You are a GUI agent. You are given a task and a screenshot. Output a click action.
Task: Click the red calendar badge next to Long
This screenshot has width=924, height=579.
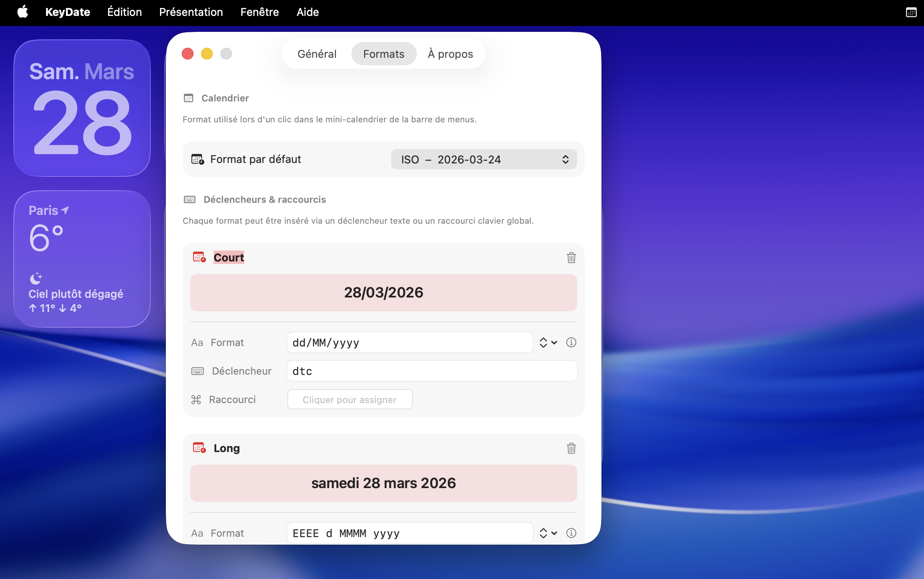(199, 447)
